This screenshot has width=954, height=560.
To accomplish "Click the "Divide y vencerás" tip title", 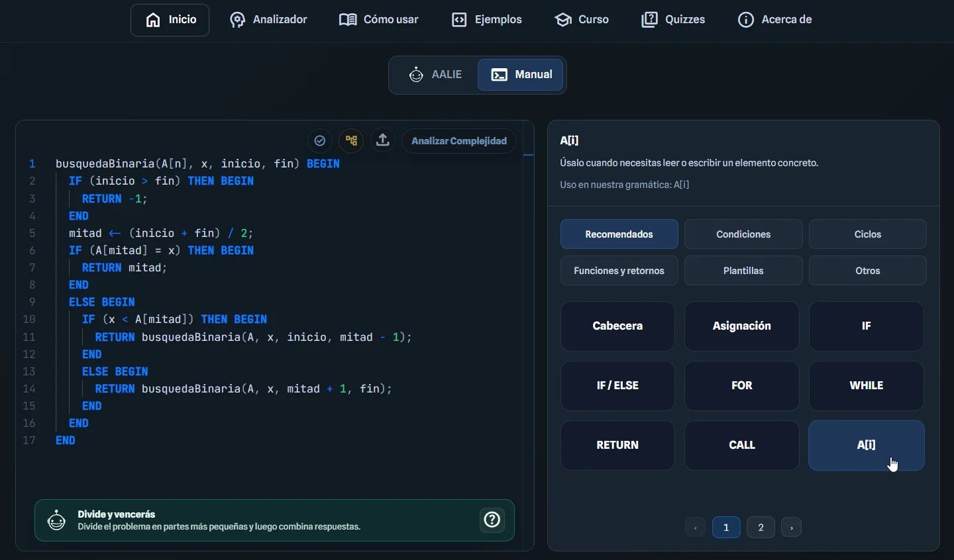I will click(x=117, y=514).
